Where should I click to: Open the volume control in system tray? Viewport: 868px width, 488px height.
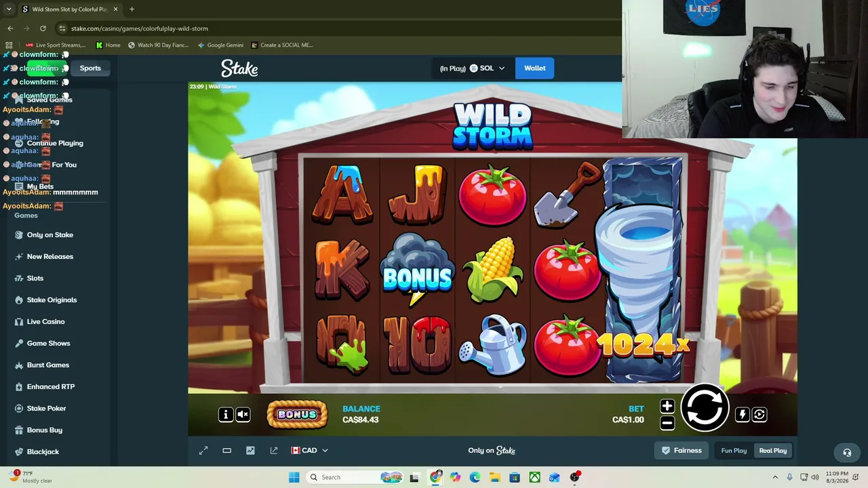(815, 477)
